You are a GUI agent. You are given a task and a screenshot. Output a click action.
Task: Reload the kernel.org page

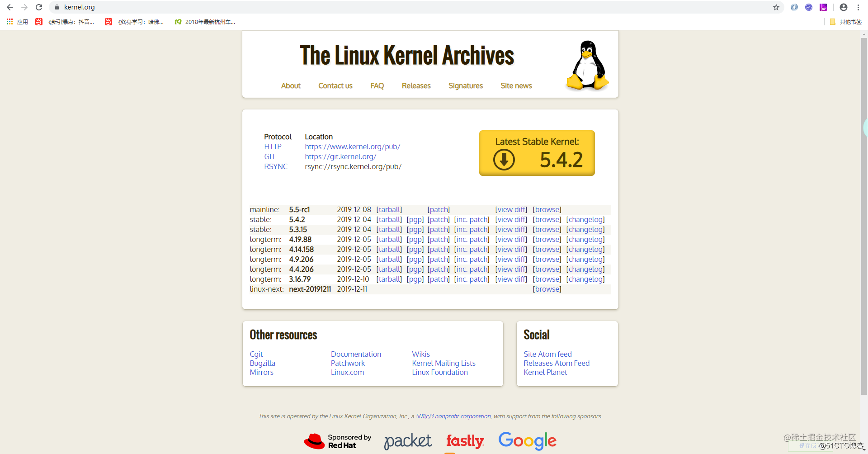(39, 7)
